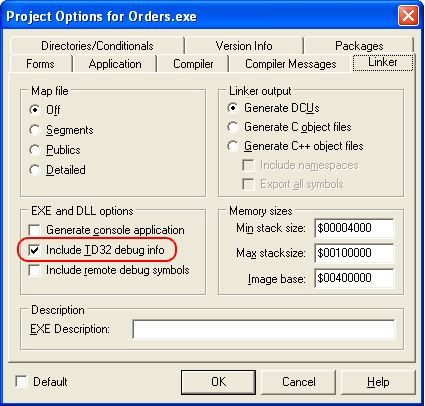Click the Min stack size field

click(354, 228)
